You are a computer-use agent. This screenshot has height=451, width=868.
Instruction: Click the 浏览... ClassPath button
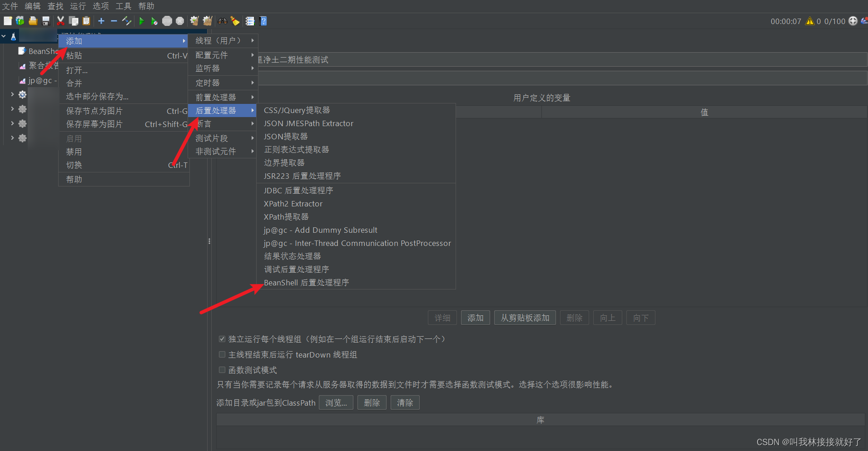[336, 402]
